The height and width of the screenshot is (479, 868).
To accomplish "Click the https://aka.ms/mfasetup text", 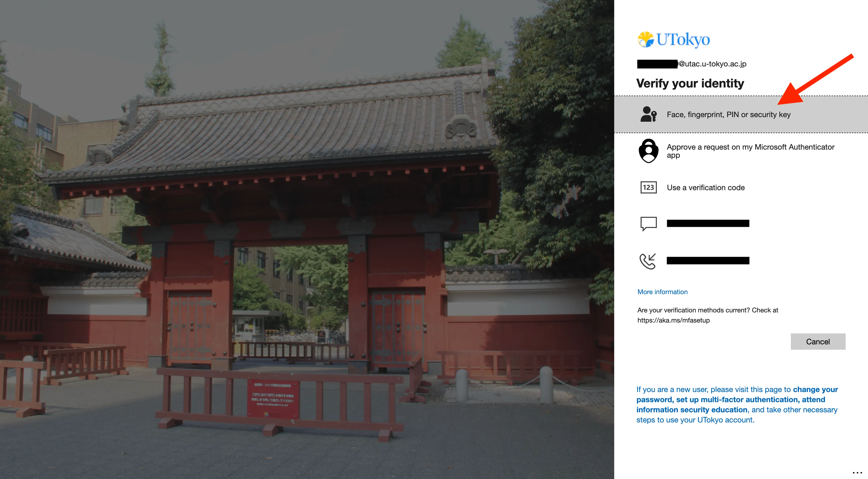I will click(673, 321).
